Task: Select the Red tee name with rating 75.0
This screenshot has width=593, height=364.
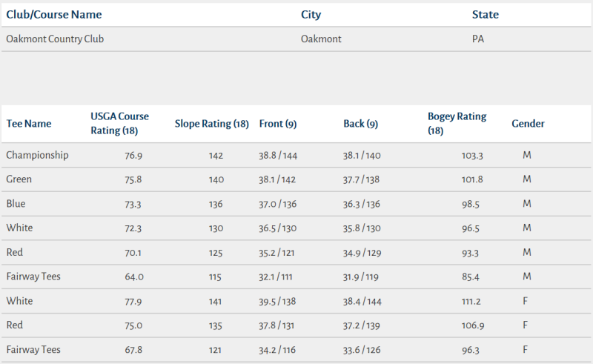Action: pos(15,325)
